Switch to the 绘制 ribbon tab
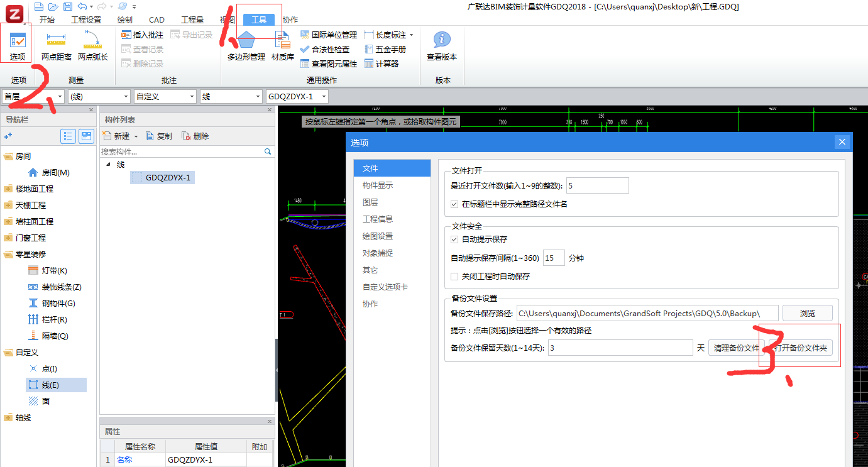The width and height of the screenshot is (868, 467). point(125,20)
